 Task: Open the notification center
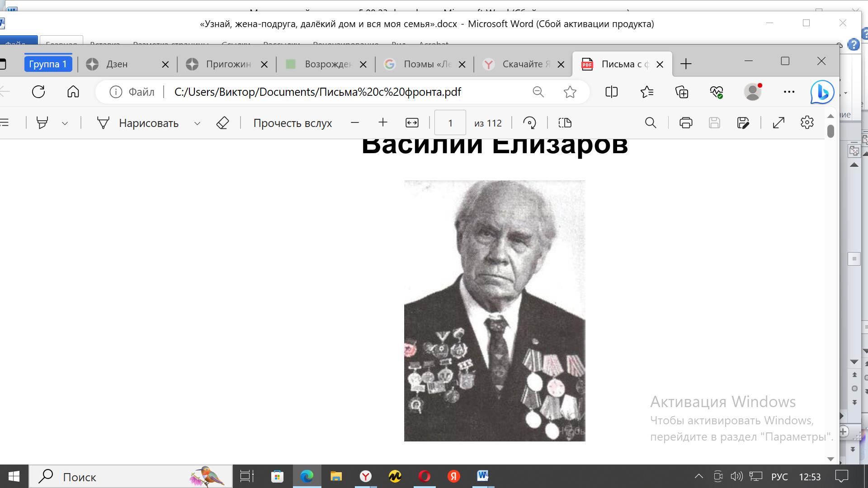tap(842, 476)
